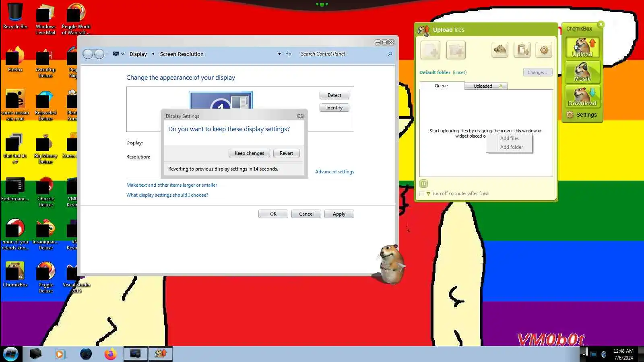The height and width of the screenshot is (362, 644).
Task: Choose Add files from context menu
Action: tap(509, 138)
